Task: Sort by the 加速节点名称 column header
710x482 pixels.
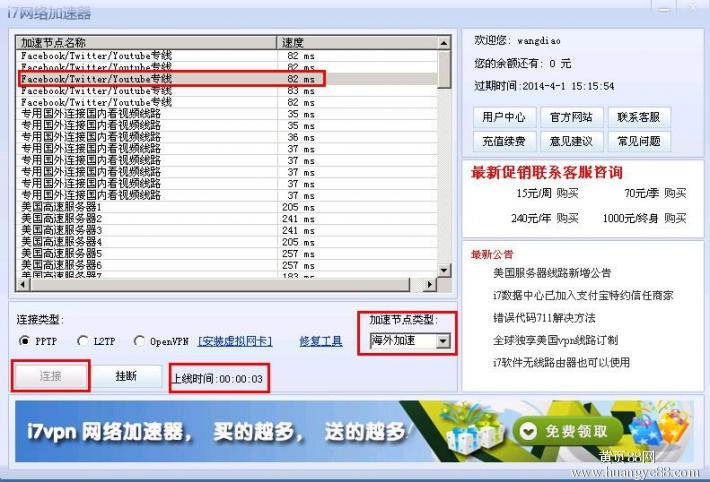Action: point(146,43)
